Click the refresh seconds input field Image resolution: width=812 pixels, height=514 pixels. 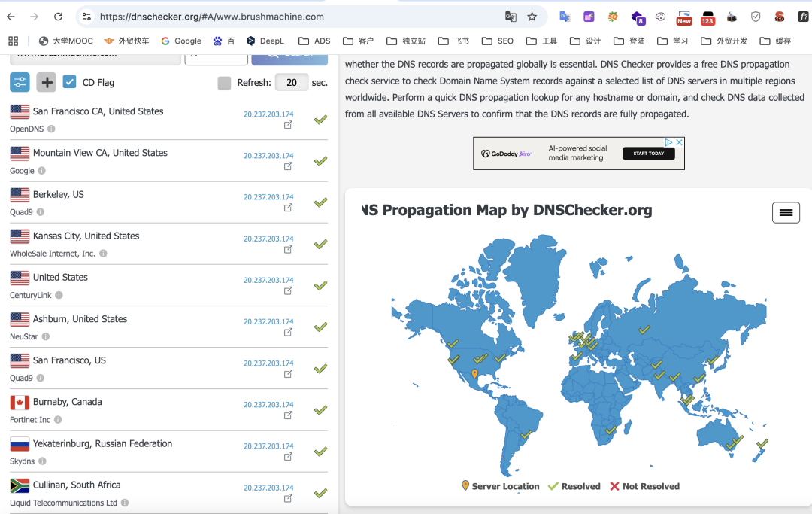292,82
